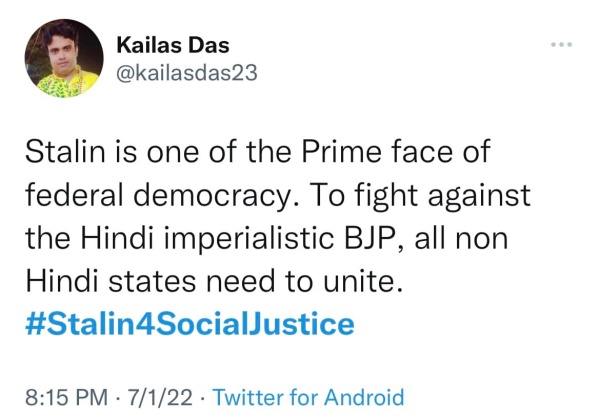Click Kailas Das's profile picture
Image resolution: width=600 pixels, height=417 pixels.
(x=61, y=59)
